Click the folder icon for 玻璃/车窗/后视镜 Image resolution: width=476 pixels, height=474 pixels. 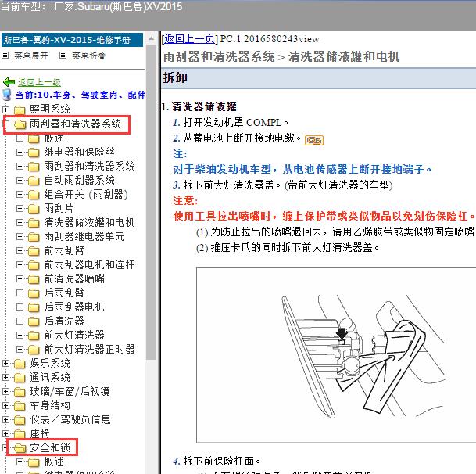coord(20,392)
